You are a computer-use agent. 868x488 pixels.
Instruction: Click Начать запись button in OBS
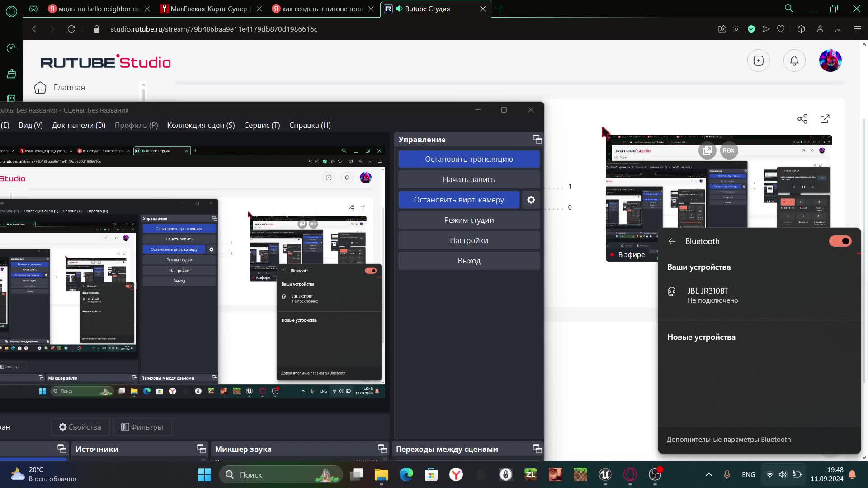[x=469, y=179]
